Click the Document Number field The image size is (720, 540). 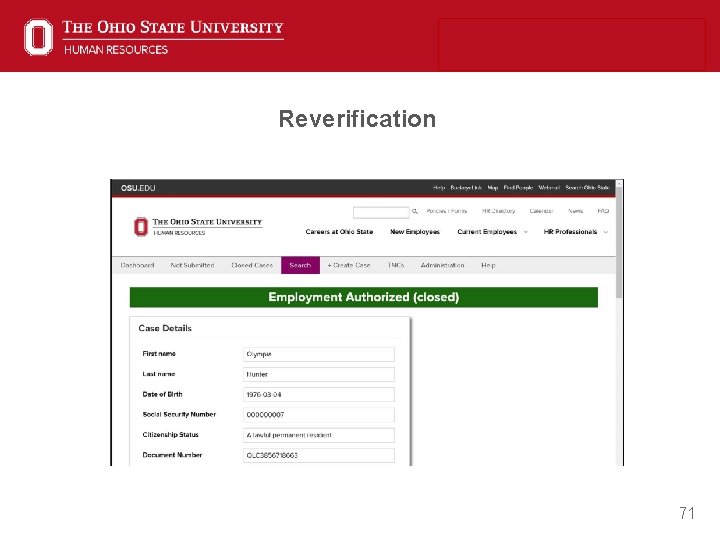[x=319, y=455]
